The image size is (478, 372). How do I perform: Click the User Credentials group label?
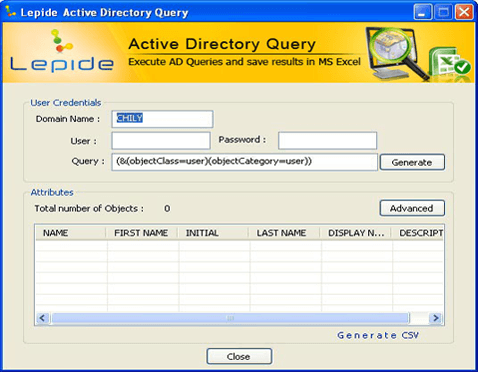click(66, 103)
